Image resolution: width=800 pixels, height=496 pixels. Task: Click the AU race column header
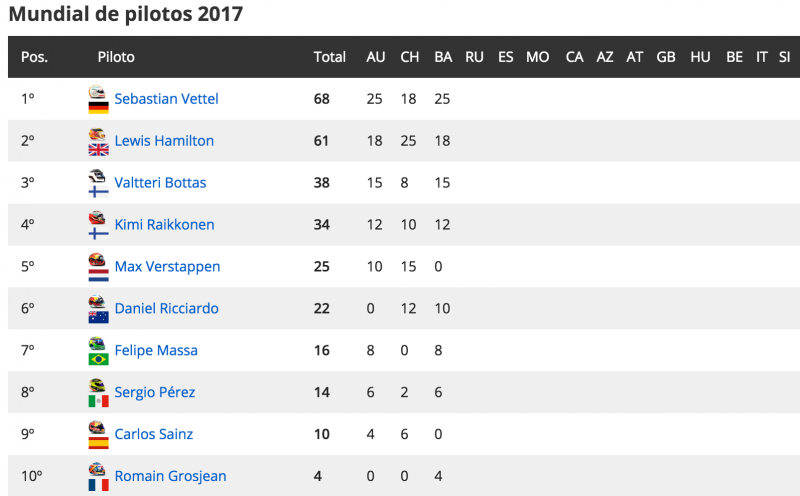pos(376,57)
